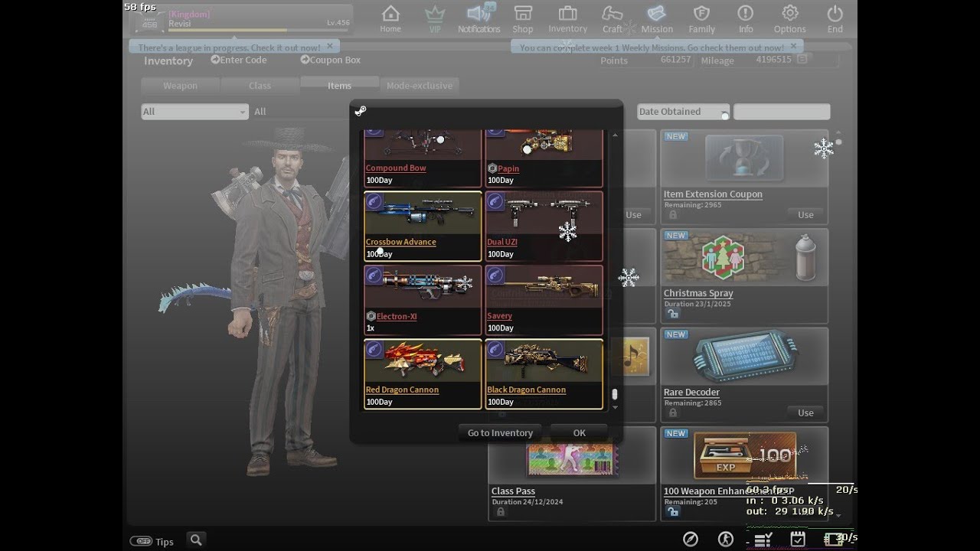Viewport: 980px width, 551px height.
Task: Click the magnifier search icon at bottom
Action: click(x=196, y=540)
